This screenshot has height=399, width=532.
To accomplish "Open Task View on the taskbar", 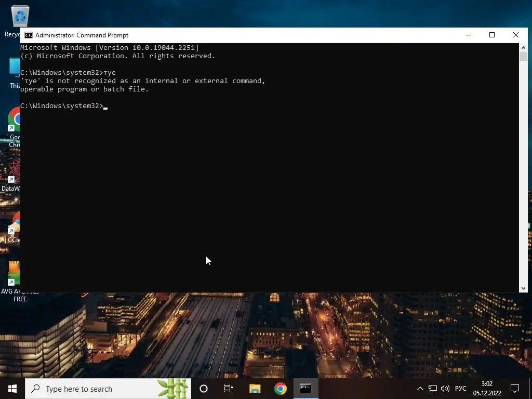I will tap(229, 389).
